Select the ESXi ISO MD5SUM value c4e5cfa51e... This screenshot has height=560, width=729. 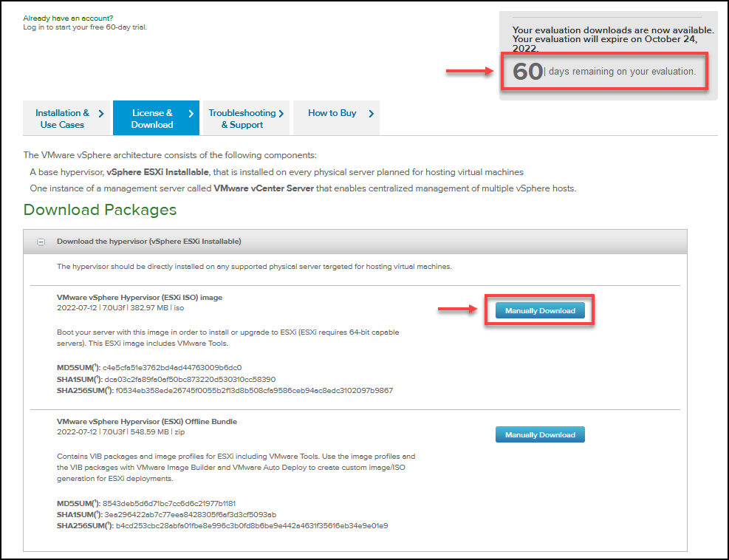[172, 367]
